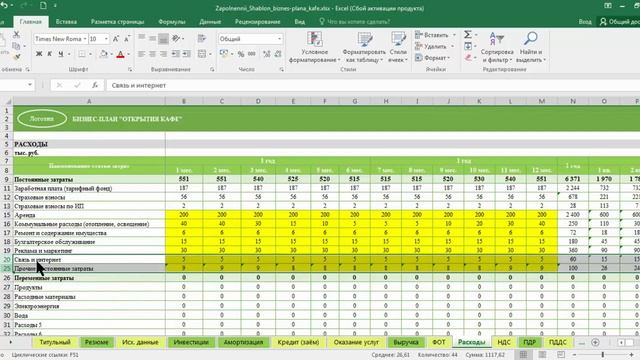Open the Разметка страницы tab

click(117, 22)
